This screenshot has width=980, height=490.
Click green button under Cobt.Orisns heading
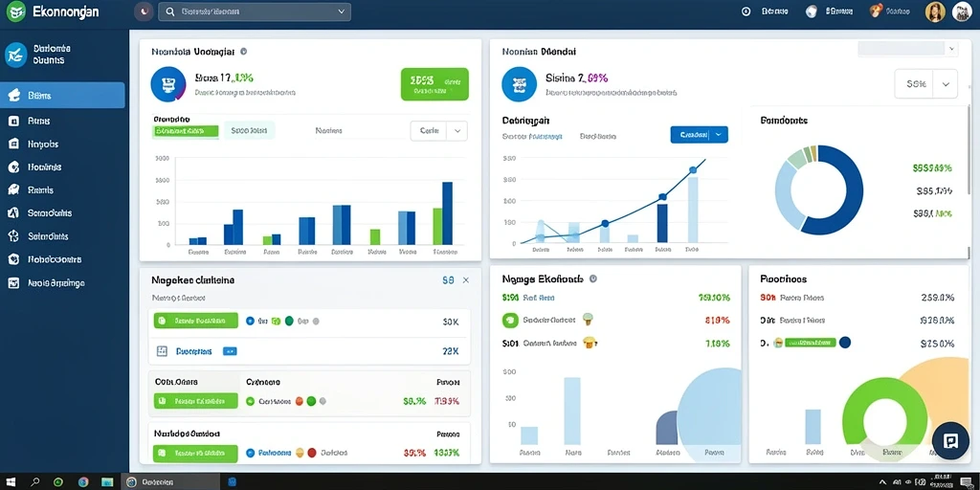point(195,401)
